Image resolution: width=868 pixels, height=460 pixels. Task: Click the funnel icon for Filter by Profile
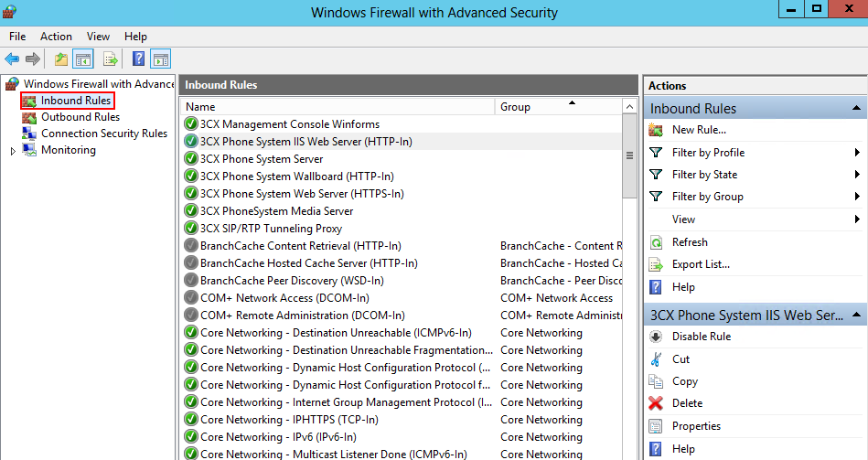(x=656, y=152)
